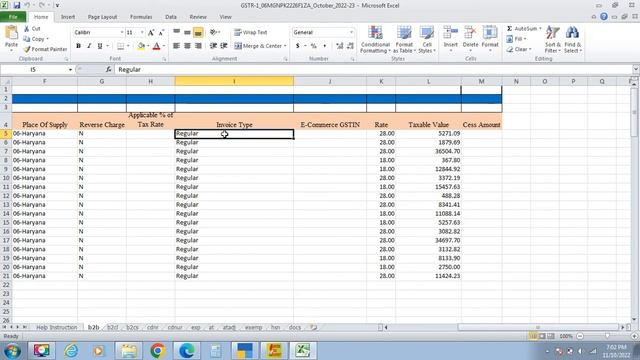Screen dimensions: 640x360
Task: Toggle bottom vertical alignment
Action: 198,32
